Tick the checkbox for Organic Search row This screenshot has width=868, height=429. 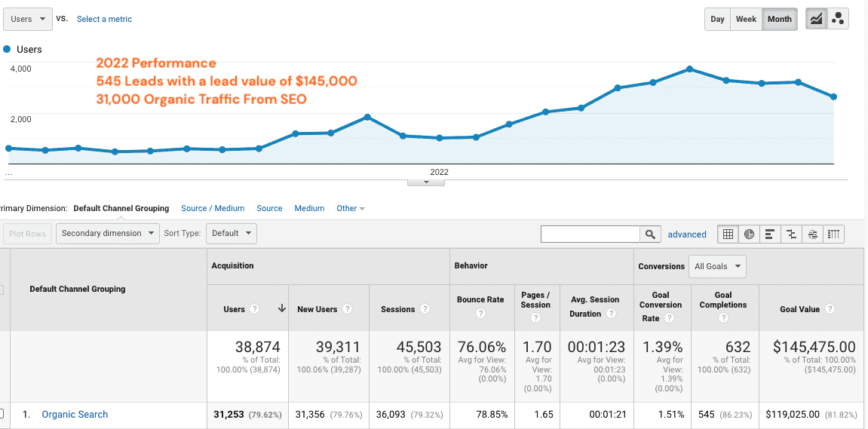[2, 413]
